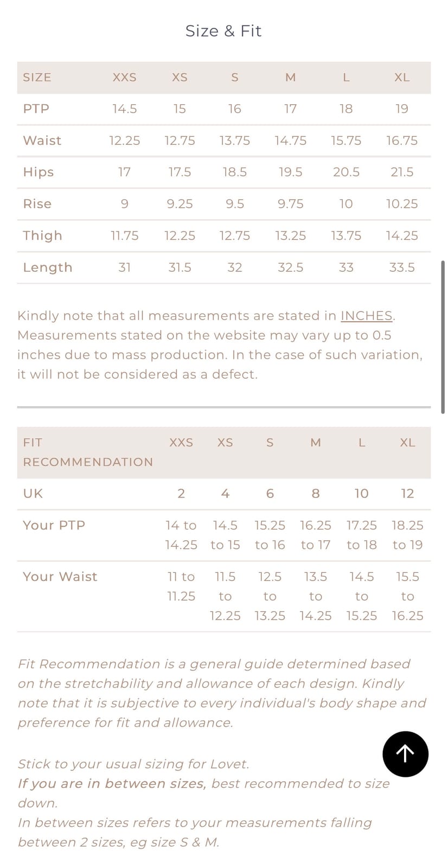Click the Rise row label
Screen dimensions: 448x868
point(37,204)
